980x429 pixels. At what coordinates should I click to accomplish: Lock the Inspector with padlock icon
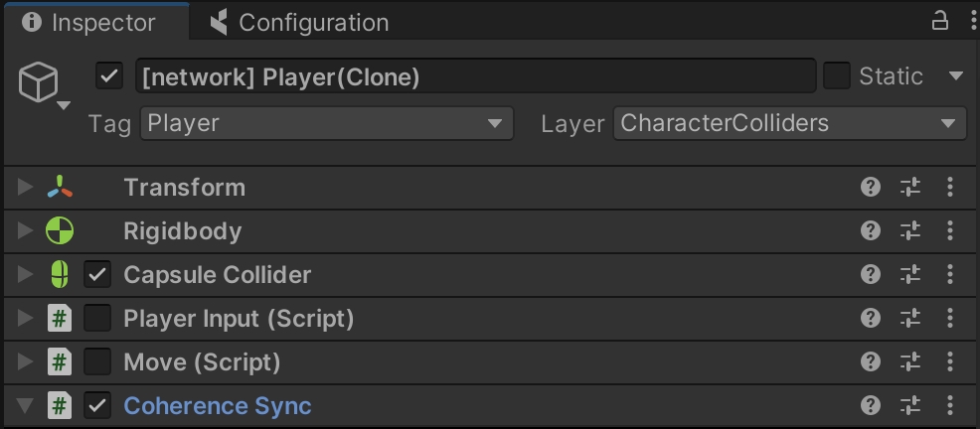click(x=940, y=21)
